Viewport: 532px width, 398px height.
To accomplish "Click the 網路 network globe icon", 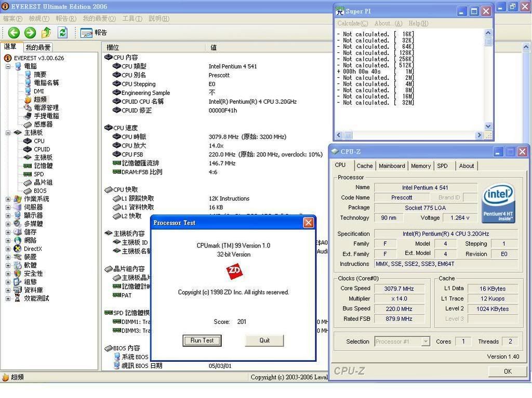I will tap(18, 240).
